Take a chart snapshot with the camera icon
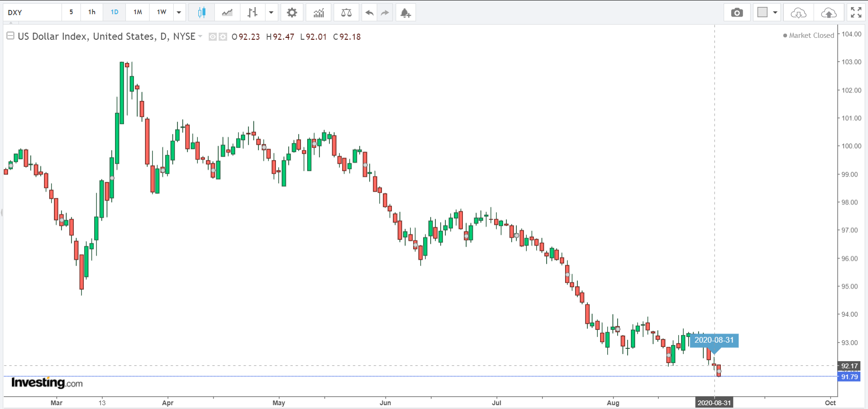 (x=737, y=12)
